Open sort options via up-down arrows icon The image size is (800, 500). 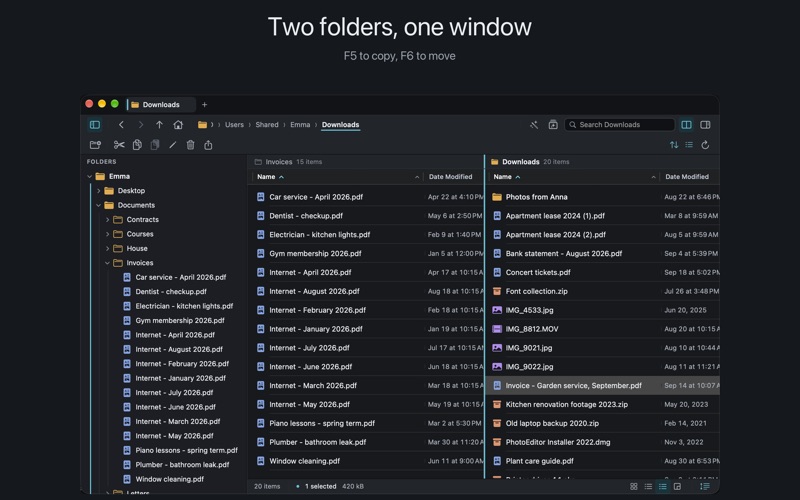674,145
